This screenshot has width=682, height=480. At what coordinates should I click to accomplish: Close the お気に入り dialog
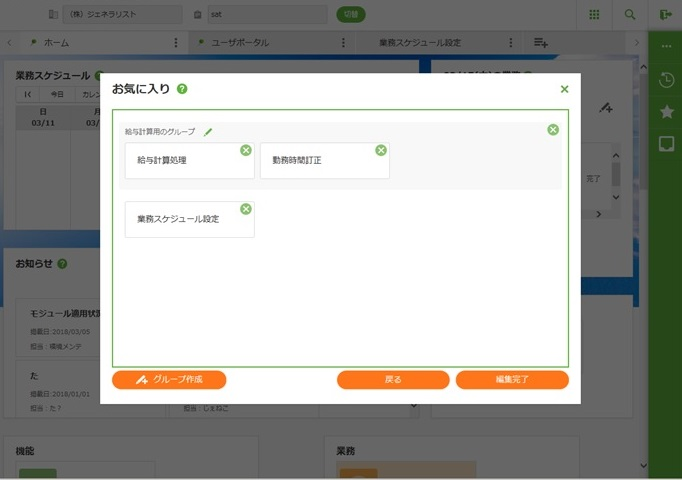pos(564,89)
